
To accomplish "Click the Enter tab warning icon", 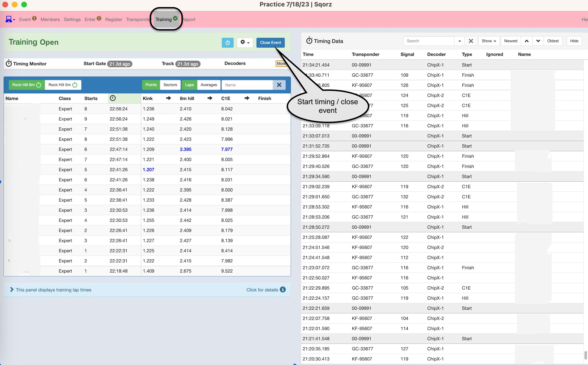I will point(99,18).
